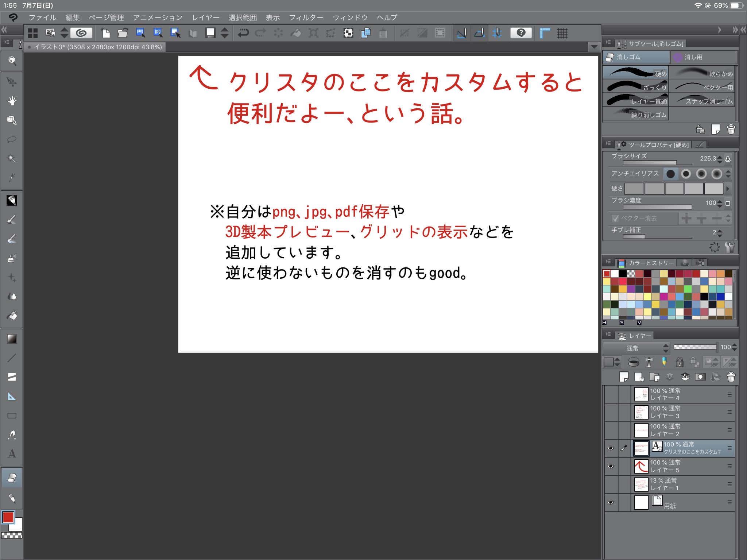Select the Zoom magnifier tool in the left toolbar
The image size is (747, 560).
(x=12, y=61)
